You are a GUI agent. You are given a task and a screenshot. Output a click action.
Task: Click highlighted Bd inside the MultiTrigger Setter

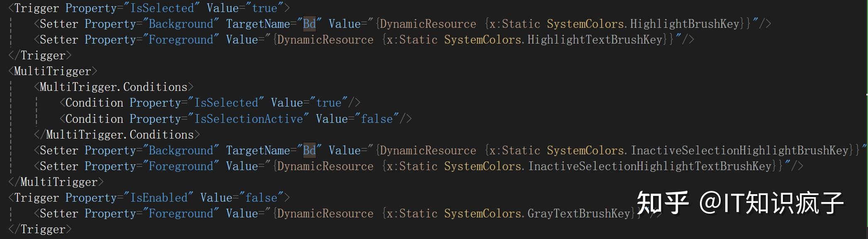pyautogui.click(x=309, y=151)
